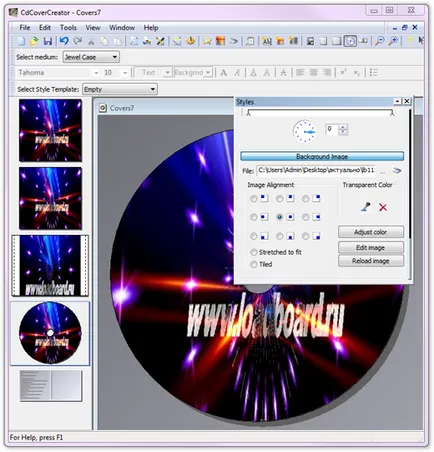Click the yellow help question mark icon

click(x=410, y=41)
